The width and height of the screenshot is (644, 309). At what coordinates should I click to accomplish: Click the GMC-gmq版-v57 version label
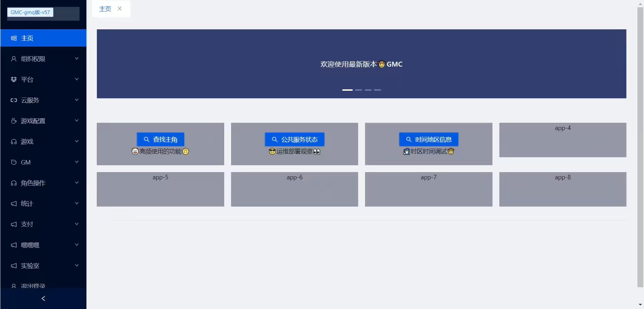coord(30,12)
